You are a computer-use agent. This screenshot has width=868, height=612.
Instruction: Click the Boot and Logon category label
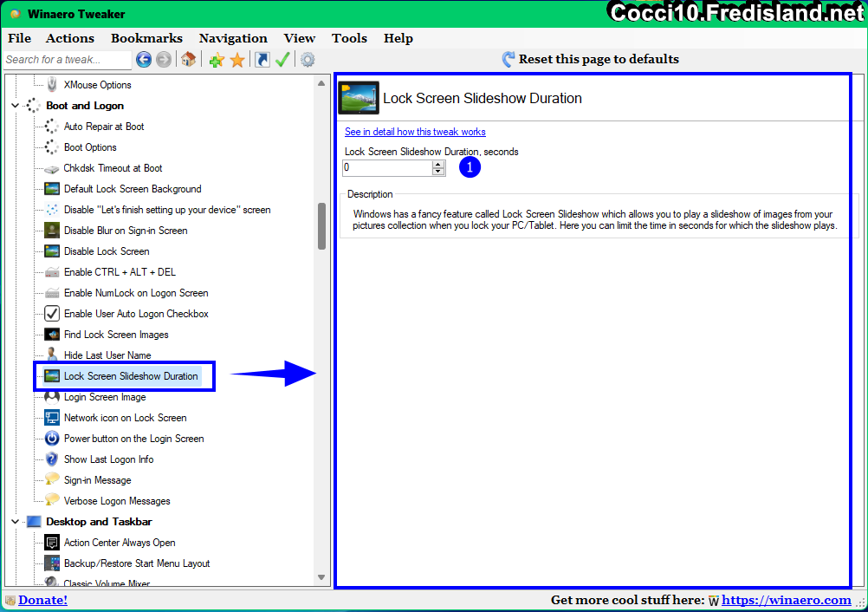[x=85, y=106]
